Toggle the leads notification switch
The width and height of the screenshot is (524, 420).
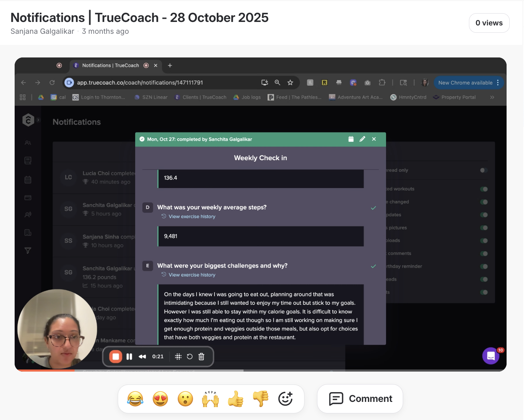click(x=484, y=279)
